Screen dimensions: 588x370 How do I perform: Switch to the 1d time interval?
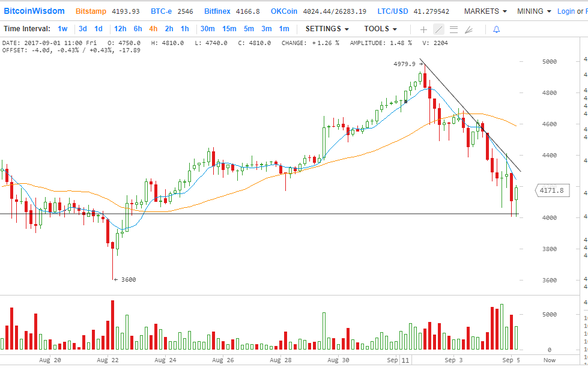click(x=99, y=29)
